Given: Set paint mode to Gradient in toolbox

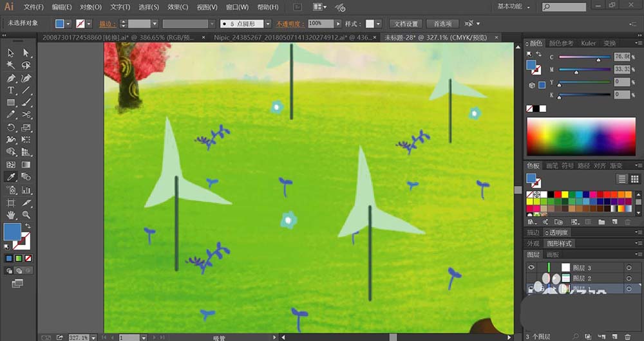Looking at the screenshot, I should click(x=19, y=259).
